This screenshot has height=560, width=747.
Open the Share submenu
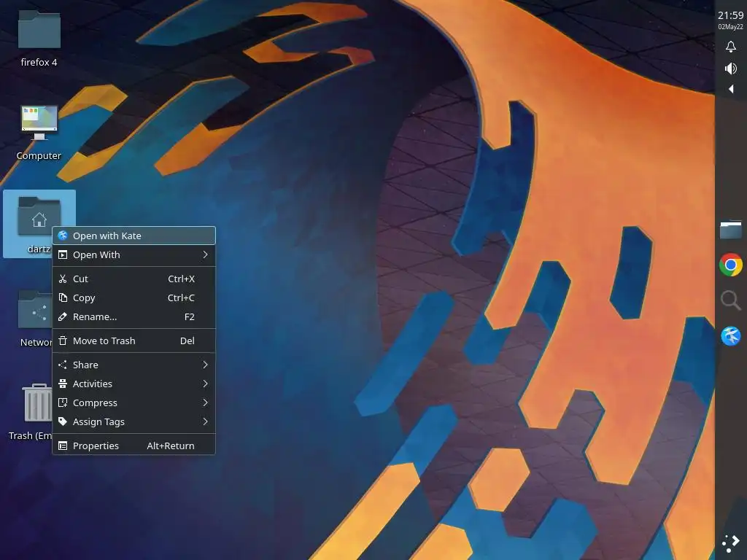coord(134,365)
